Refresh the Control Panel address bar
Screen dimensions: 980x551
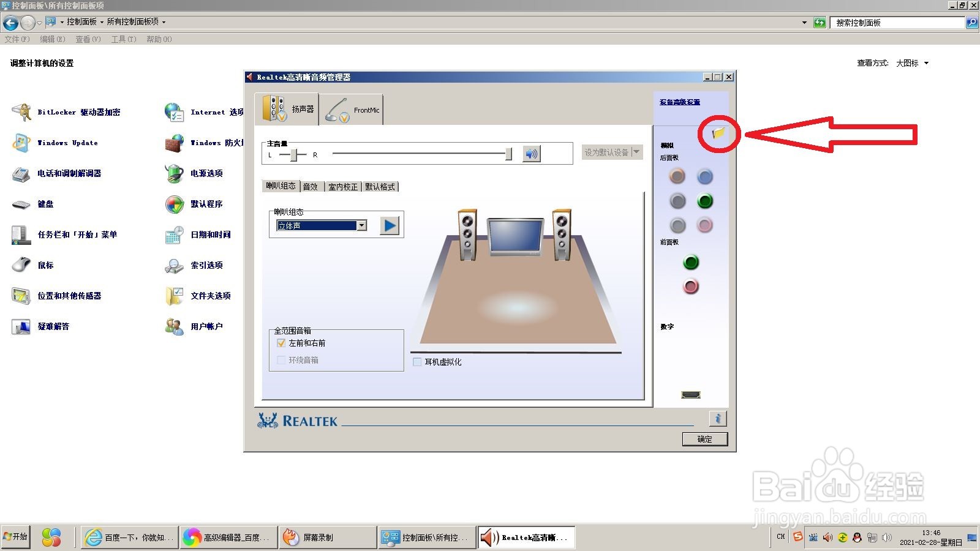coord(820,23)
